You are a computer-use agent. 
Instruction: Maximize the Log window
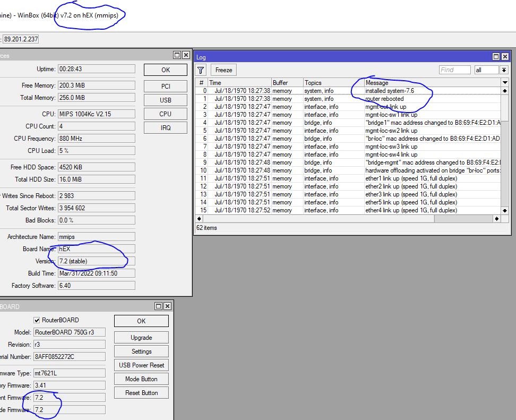tap(496, 57)
